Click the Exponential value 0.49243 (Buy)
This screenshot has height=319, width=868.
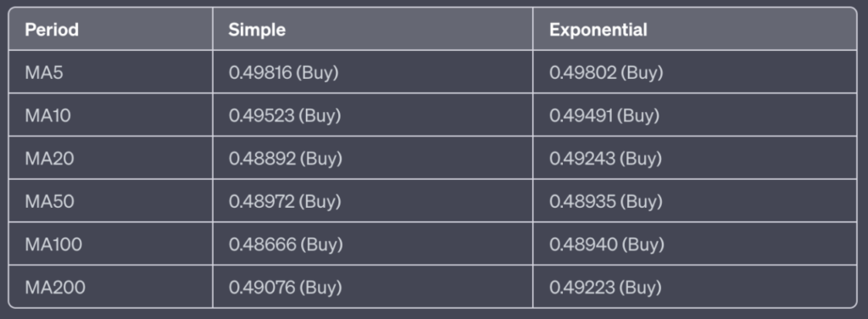coord(605,159)
